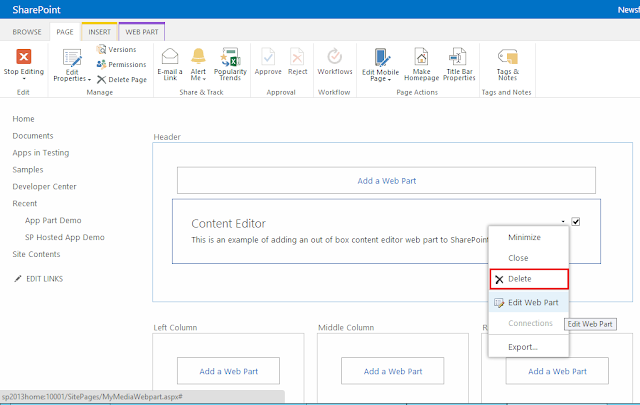Expand the Stop Editing dropdown arrow
Viewport: 640px width, 405px height.
tap(24, 78)
